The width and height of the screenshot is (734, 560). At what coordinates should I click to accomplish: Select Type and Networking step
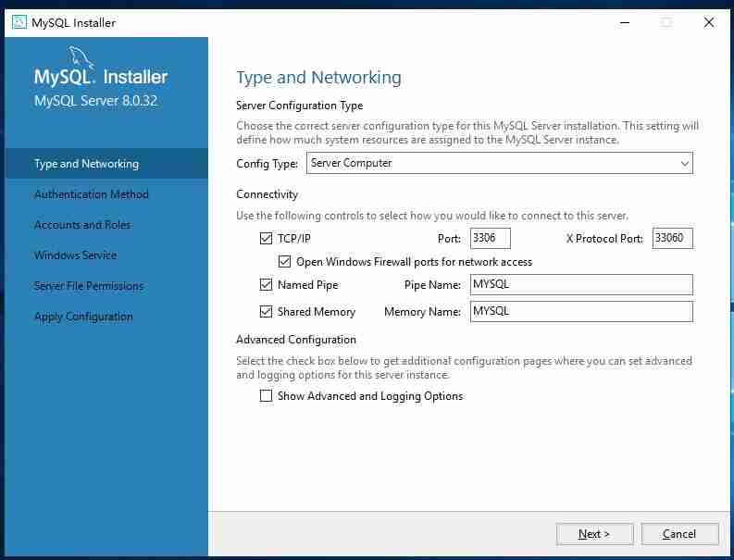(86, 164)
